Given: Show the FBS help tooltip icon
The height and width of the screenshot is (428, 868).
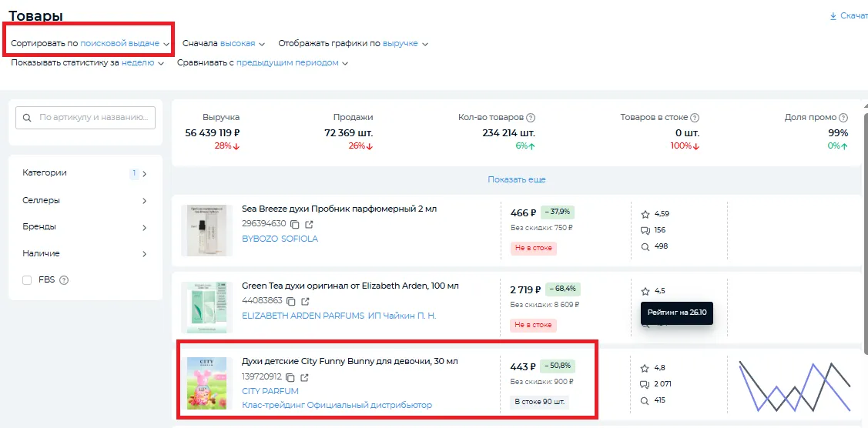Looking at the screenshot, I should coord(64,280).
